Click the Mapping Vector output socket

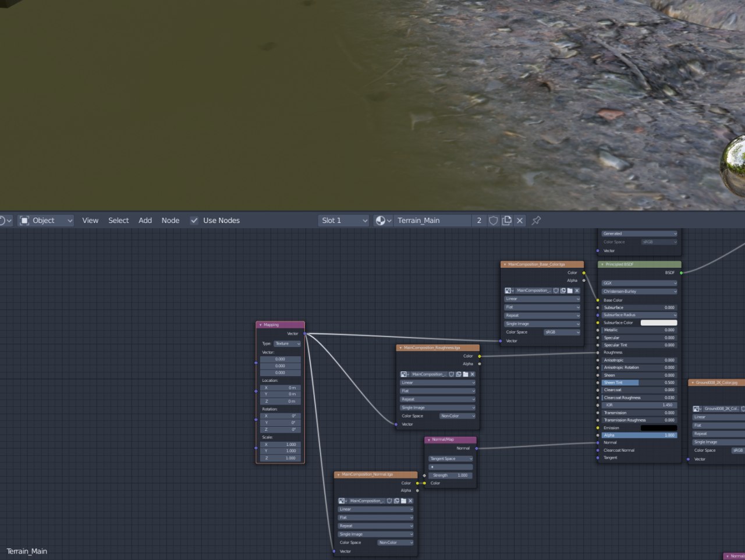[304, 334]
